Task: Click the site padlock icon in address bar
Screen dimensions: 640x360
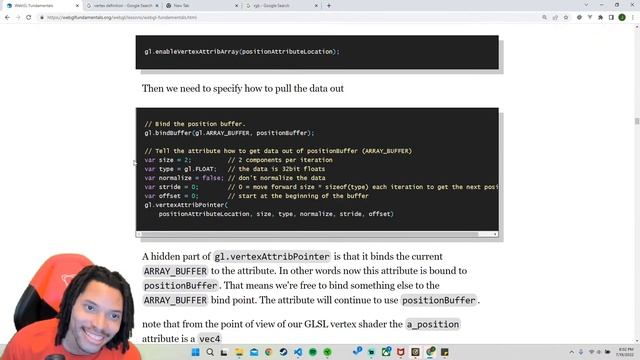Action: pyautogui.click(x=42, y=18)
